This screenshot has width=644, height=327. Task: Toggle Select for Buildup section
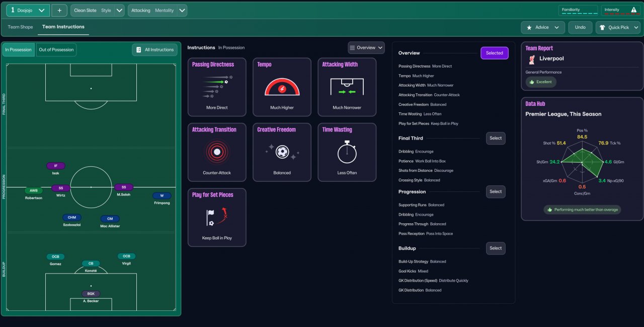point(496,248)
